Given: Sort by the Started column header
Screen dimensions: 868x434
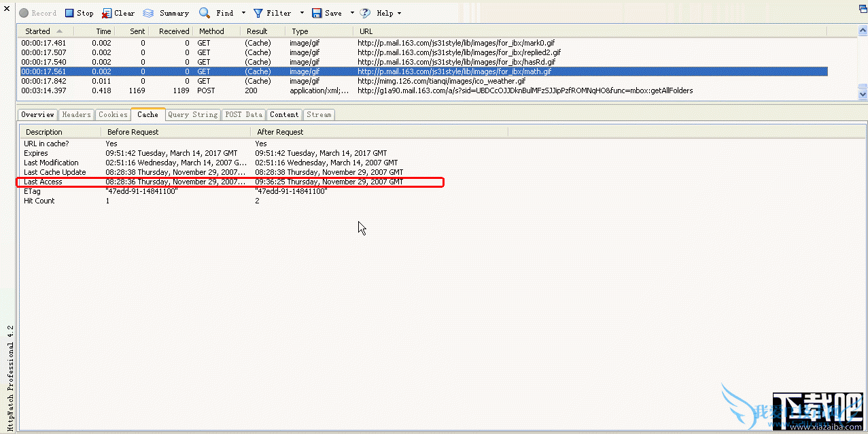Looking at the screenshot, I should click(46, 31).
